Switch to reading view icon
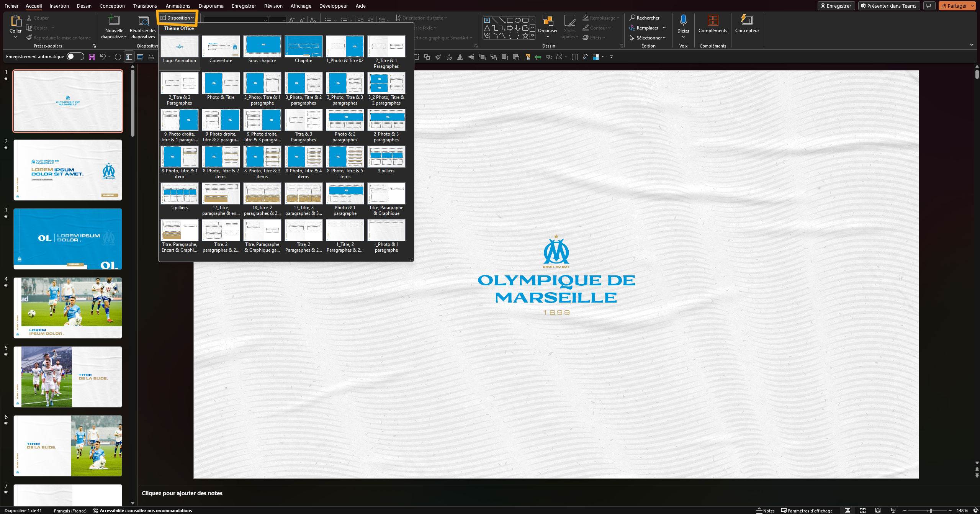The height and width of the screenshot is (514, 980). (878, 511)
